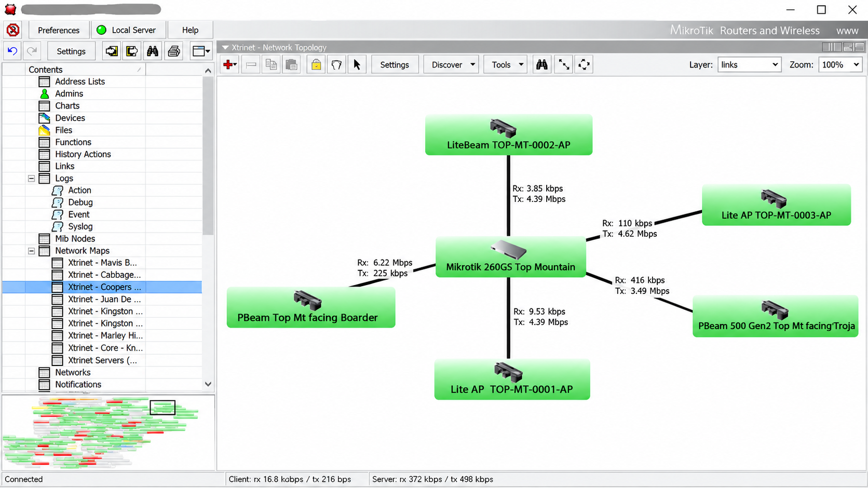Open Files in contents tree
The height and width of the screenshot is (488, 868).
click(64, 130)
